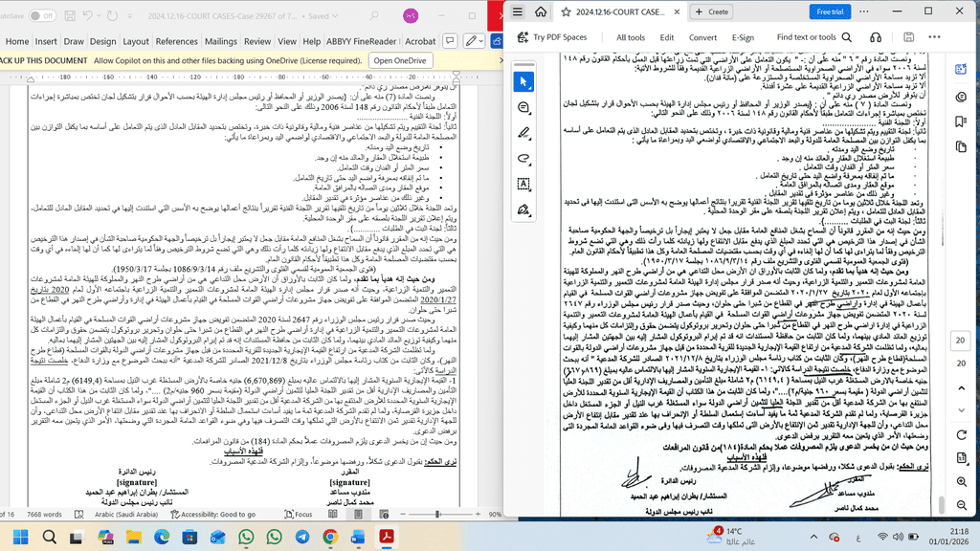Click the Open OneDrive button
The width and height of the screenshot is (980, 551).
(x=399, y=60)
